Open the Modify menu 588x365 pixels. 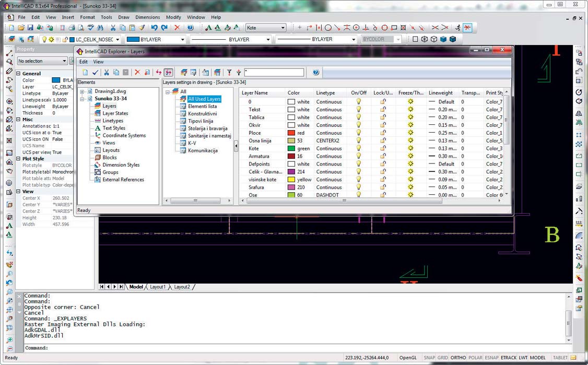coord(173,17)
